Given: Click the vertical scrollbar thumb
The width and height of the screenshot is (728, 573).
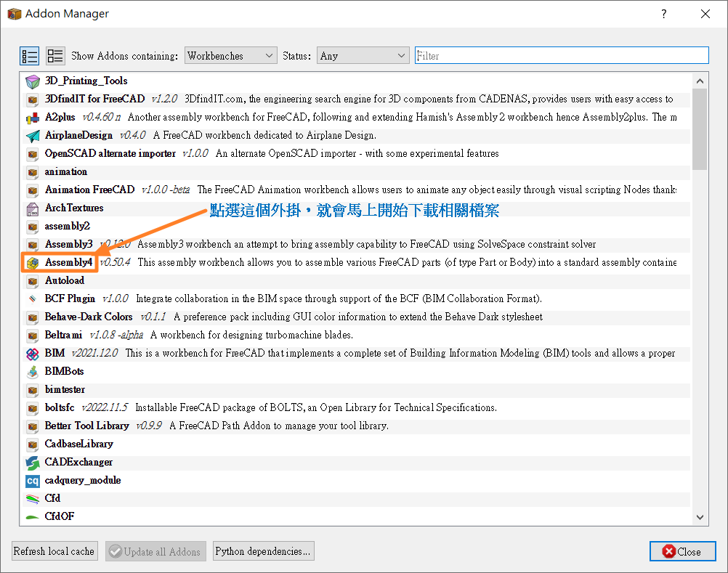Looking at the screenshot, I should click(700, 129).
